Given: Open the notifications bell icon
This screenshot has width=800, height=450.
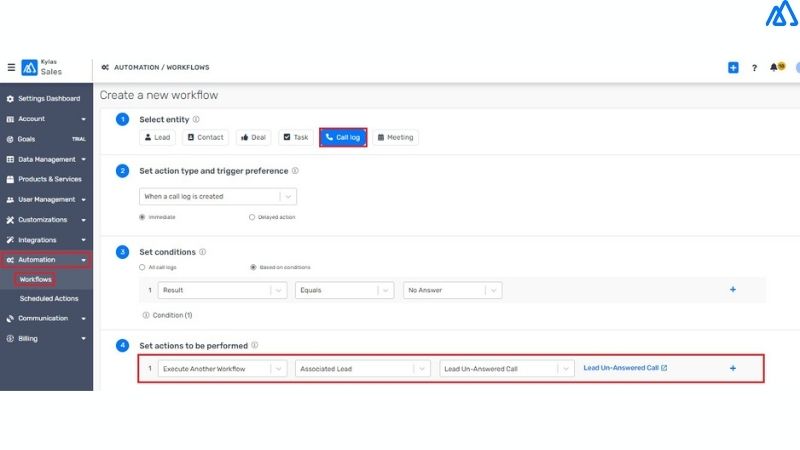Looking at the screenshot, I should 774,67.
